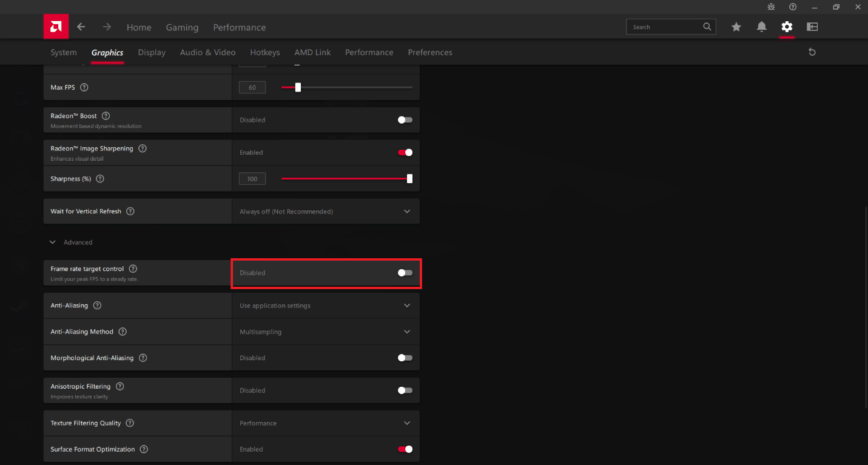Open notifications bell icon
The width and height of the screenshot is (868, 465).
click(x=762, y=27)
